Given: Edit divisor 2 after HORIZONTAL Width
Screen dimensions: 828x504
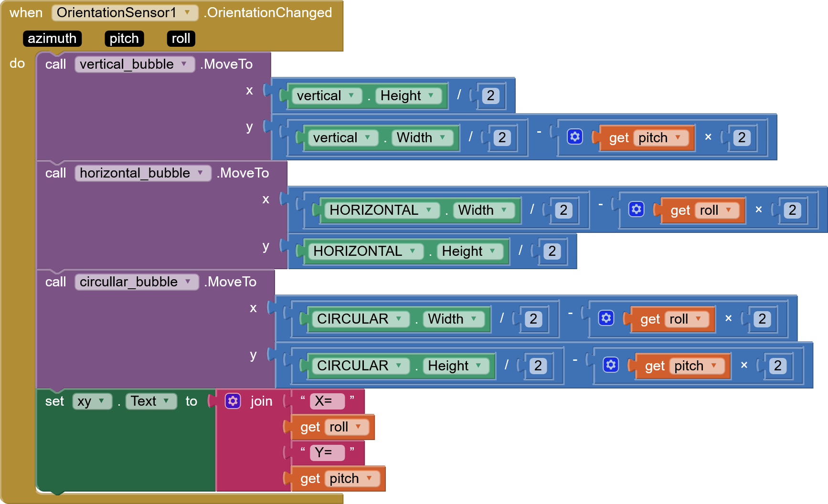Looking at the screenshot, I should pyautogui.click(x=563, y=210).
